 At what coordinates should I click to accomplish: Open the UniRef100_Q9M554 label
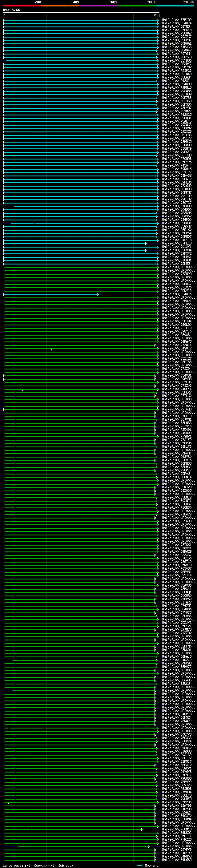[x=177, y=264]
